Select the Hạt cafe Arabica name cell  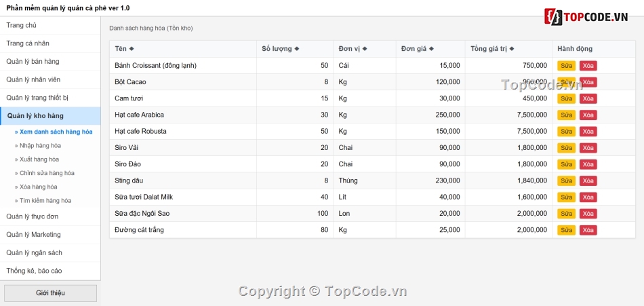point(183,115)
